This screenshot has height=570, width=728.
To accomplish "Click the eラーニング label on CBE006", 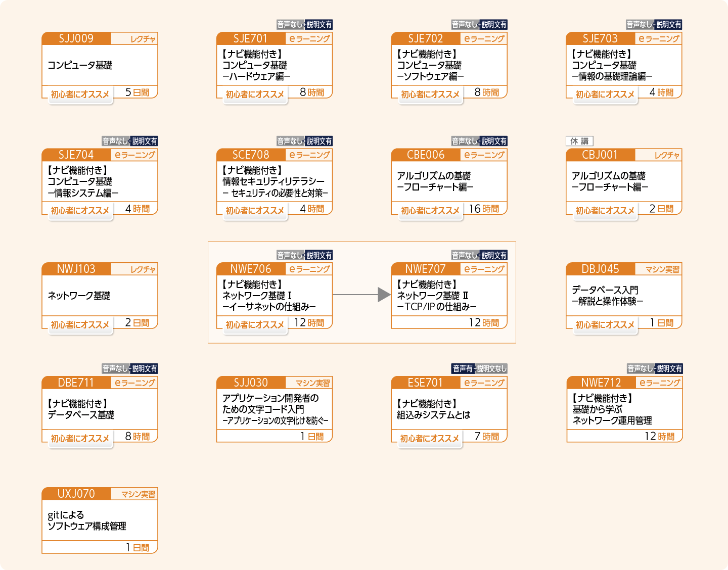I will coord(484,155).
